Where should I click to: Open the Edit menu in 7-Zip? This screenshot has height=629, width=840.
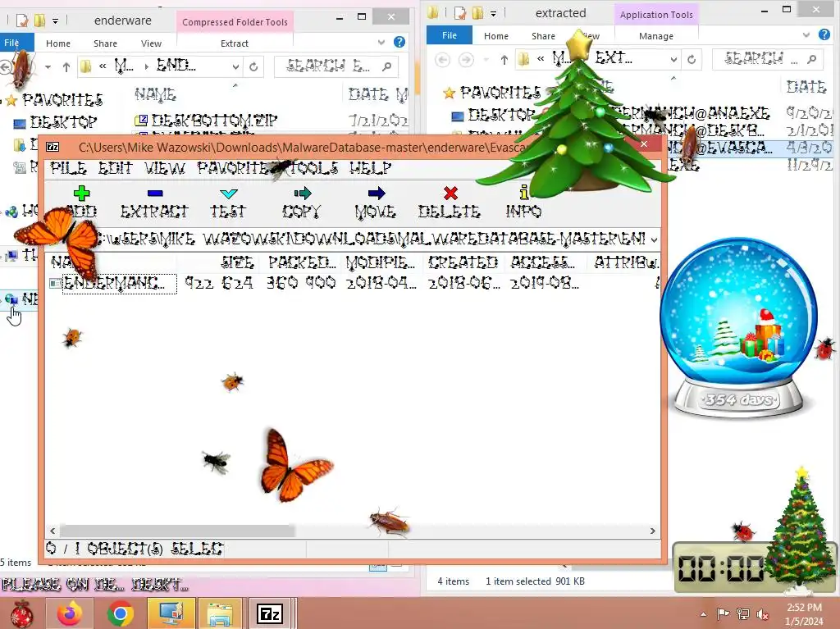[115, 168]
